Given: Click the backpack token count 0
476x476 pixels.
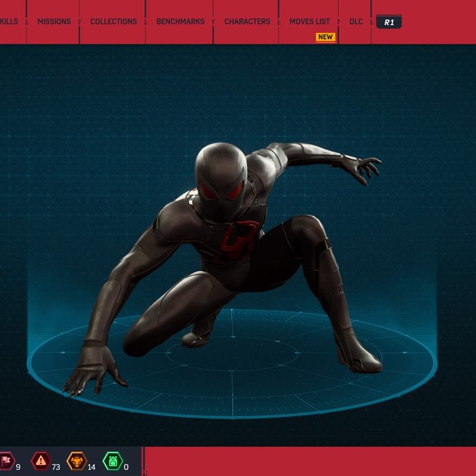Looking at the screenshot, I should pos(126,467).
